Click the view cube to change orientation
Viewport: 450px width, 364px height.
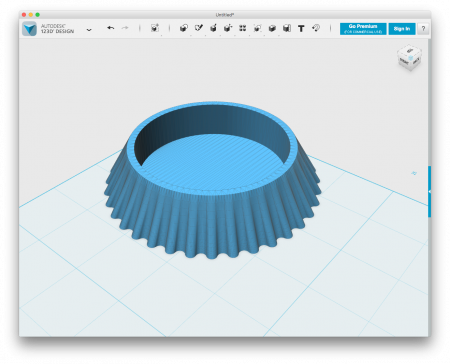pos(409,58)
